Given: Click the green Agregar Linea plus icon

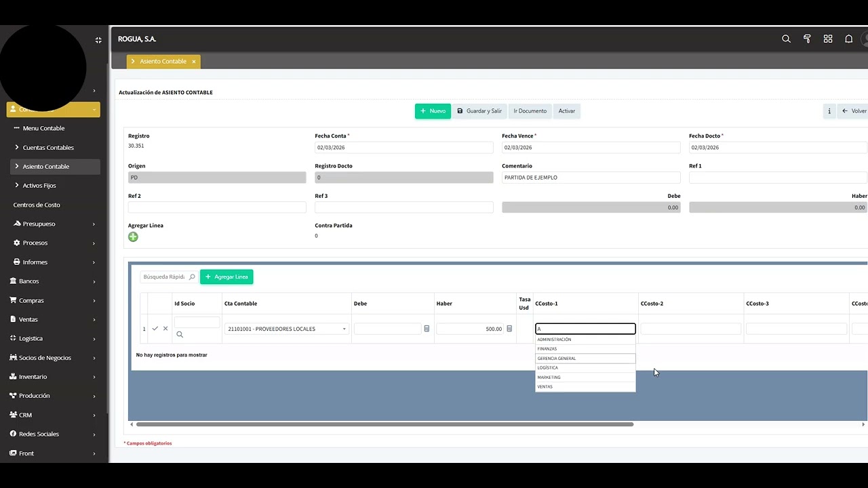Looking at the screenshot, I should (x=133, y=237).
